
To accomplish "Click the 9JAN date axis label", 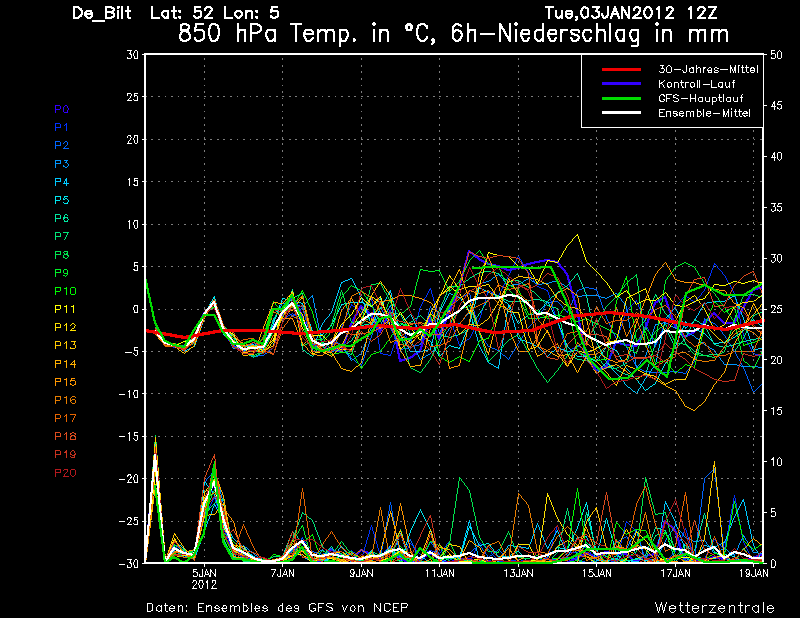I will (x=361, y=573).
